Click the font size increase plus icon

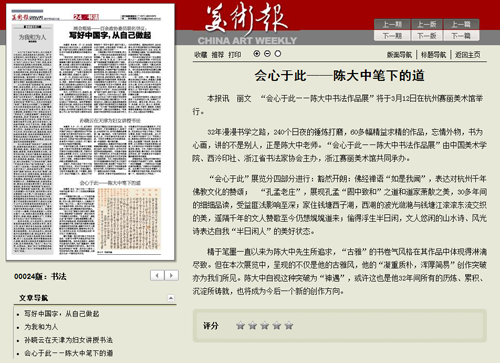click(x=256, y=53)
